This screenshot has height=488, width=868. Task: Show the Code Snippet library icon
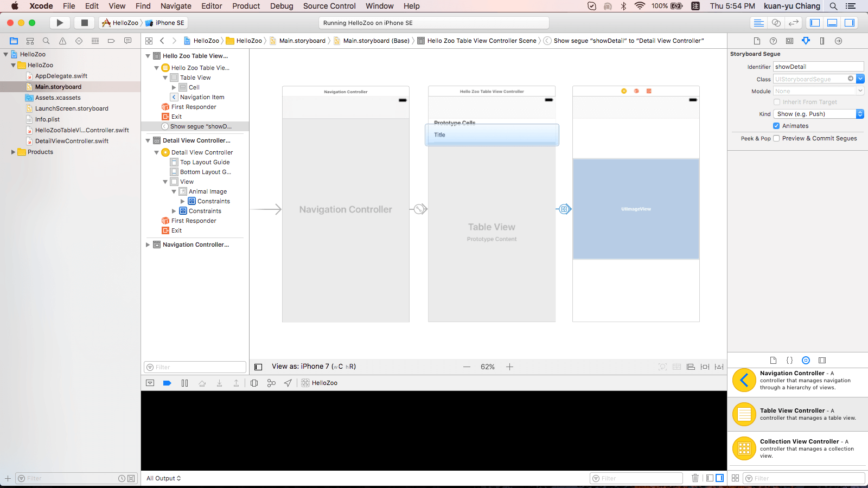point(789,360)
